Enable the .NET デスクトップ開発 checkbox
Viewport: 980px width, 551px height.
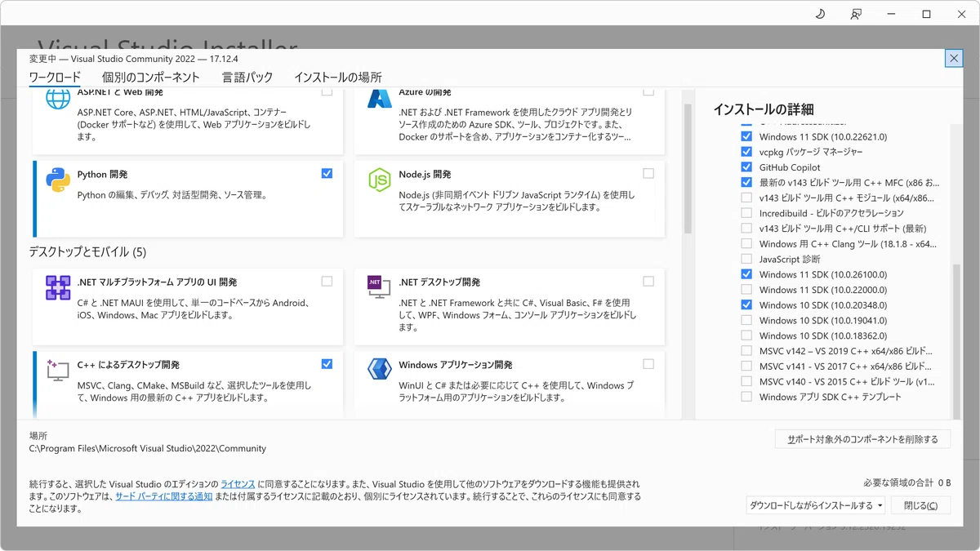[648, 281]
